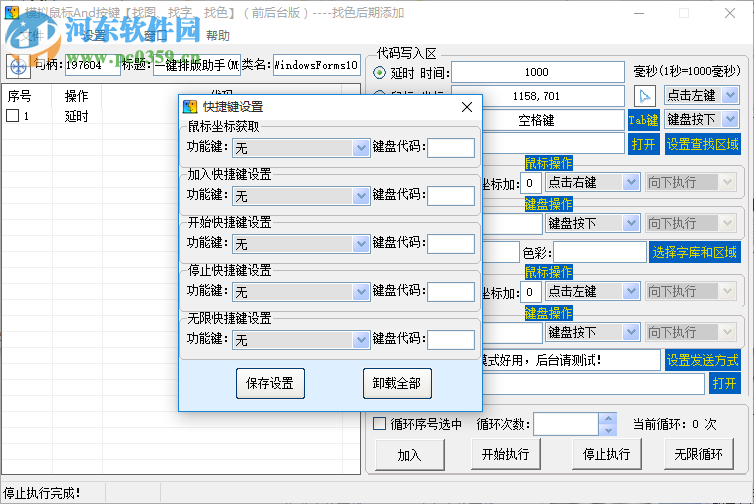Click the mouse pointer coordinate picker icon
This screenshot has width=754, height=504.
point(645,96)
